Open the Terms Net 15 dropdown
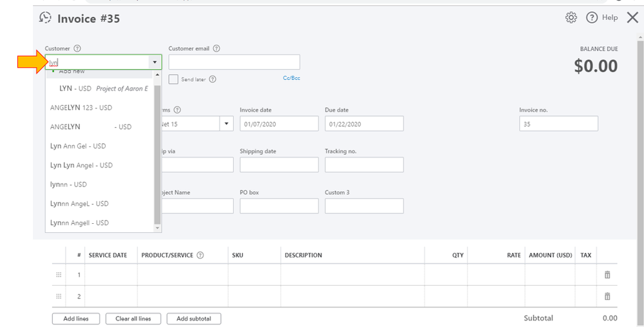644x327 pixels. coord(226,124)
